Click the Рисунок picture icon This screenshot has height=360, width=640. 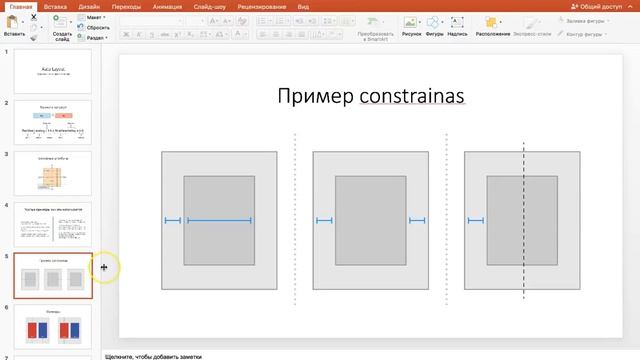(x=410, y=22)
